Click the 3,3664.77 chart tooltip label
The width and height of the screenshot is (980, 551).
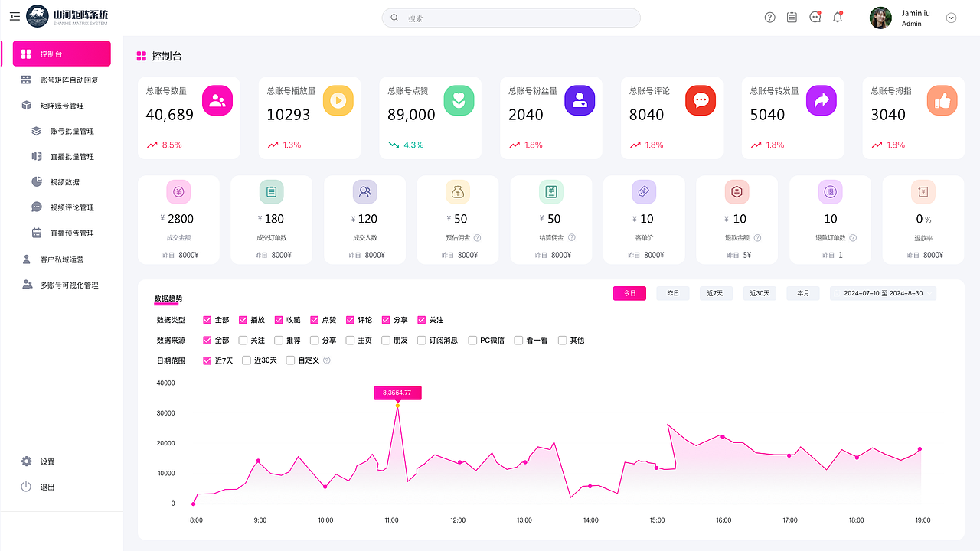click(397, 393)
